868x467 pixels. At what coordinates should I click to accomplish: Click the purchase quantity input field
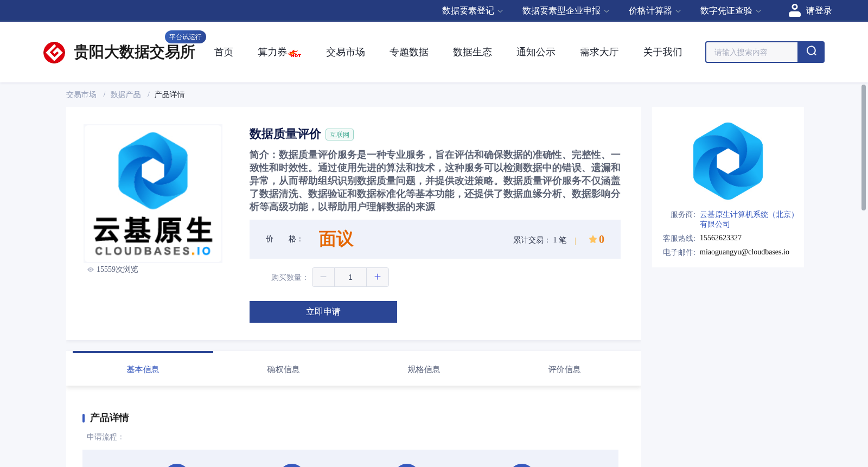click(x=350, y=277)
